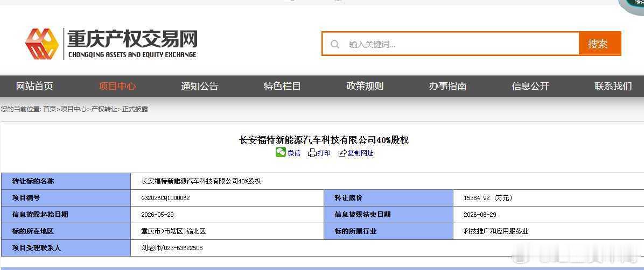Click end date 2026-06-29

[x=480, y=215]
